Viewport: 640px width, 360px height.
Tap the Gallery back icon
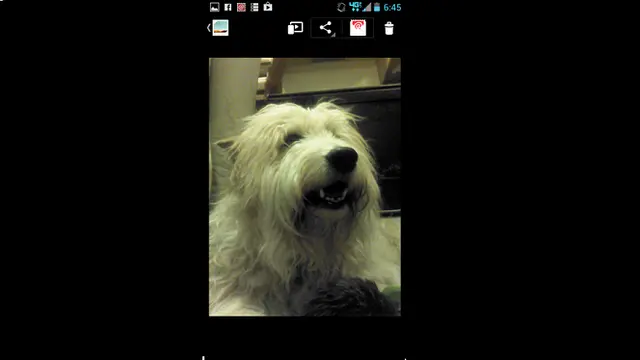click(218, 28)
